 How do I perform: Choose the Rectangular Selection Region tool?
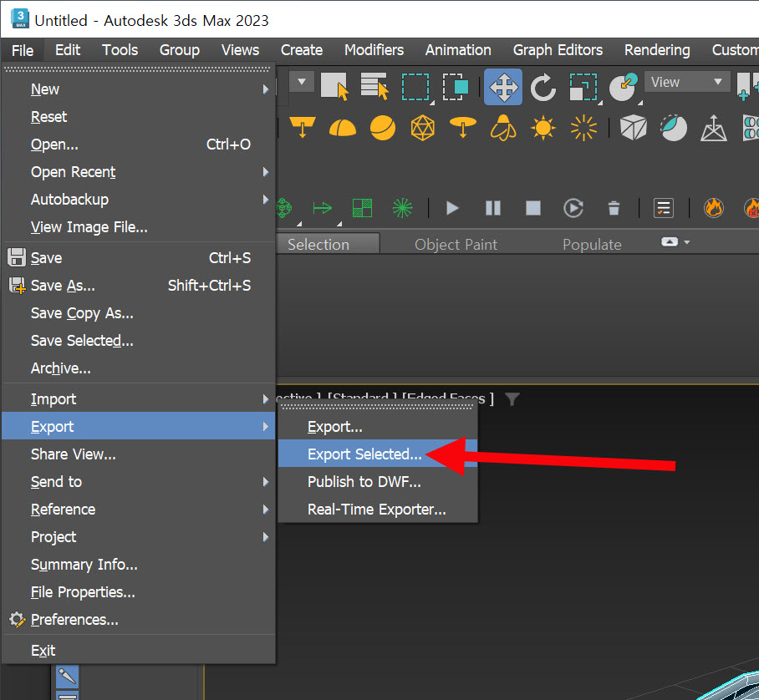tap(415, 87)
